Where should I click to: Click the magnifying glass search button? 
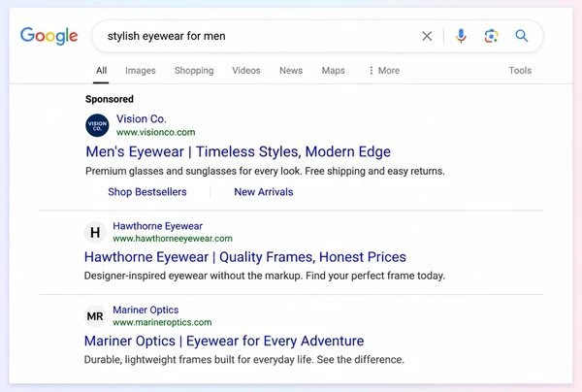pyautogui.click(x=522, y=36)
